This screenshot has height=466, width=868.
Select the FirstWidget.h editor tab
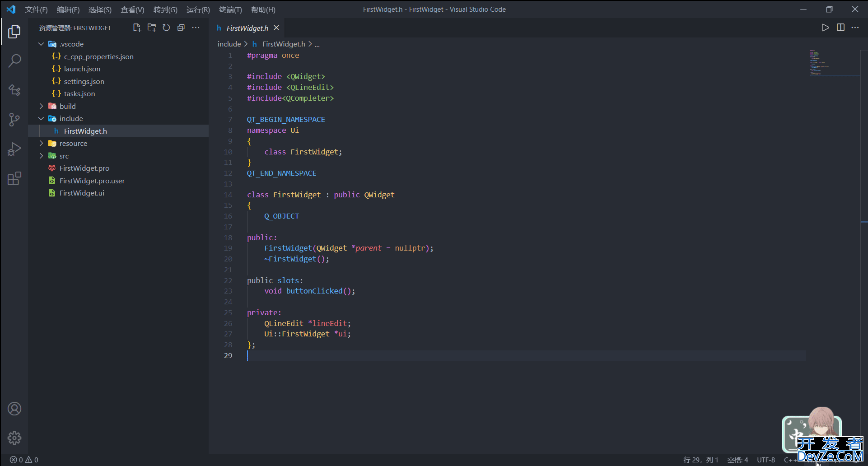pos(247,28)
